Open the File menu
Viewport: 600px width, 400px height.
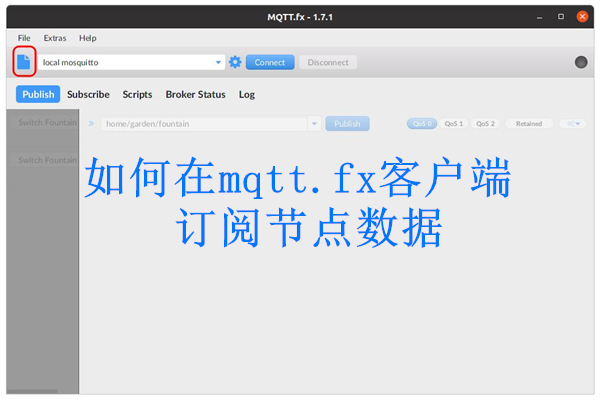click(x=24, y=38)
